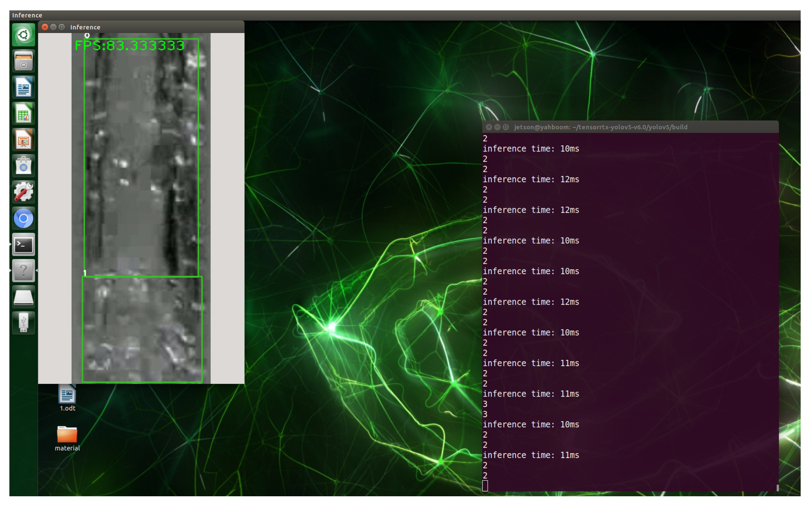Open the Files file manager
The width and height of the screenshot is (812, 505).
tap(23, 61)
